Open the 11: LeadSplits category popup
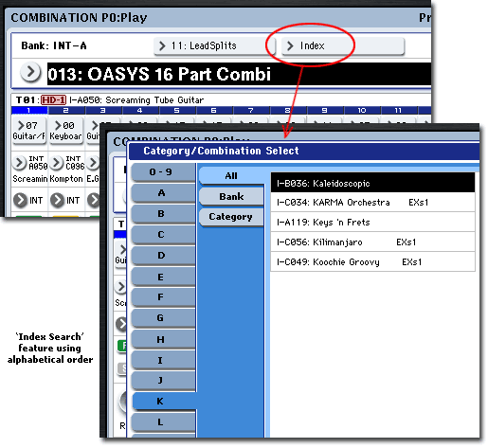488x448 pixels. [214, 46]
